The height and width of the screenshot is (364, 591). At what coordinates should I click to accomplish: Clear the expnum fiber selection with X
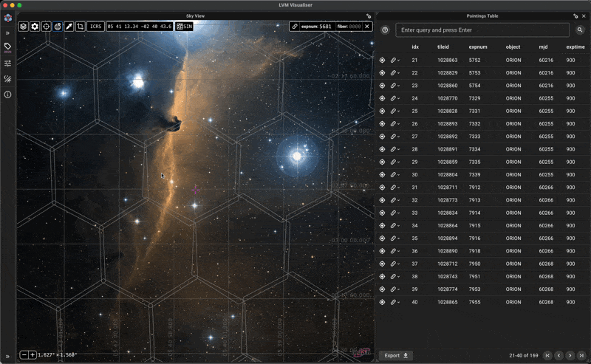(366, 27)
